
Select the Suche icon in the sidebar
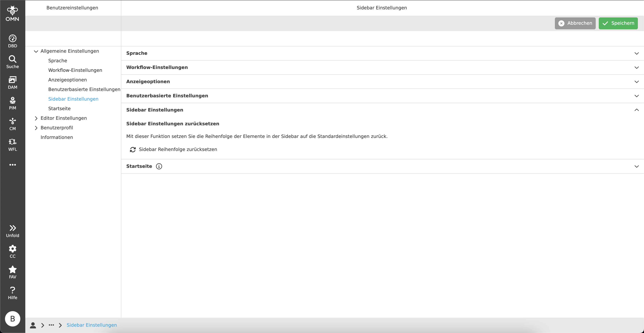click(12, 61)
